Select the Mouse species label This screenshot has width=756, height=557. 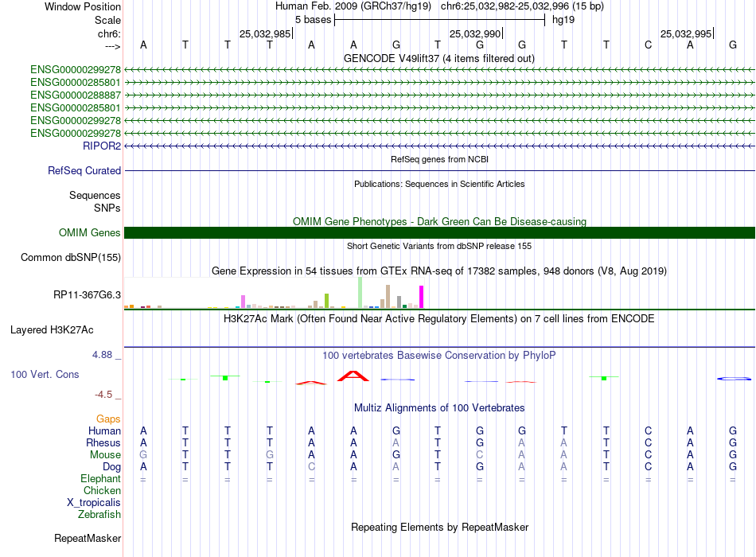pos(105,455)
